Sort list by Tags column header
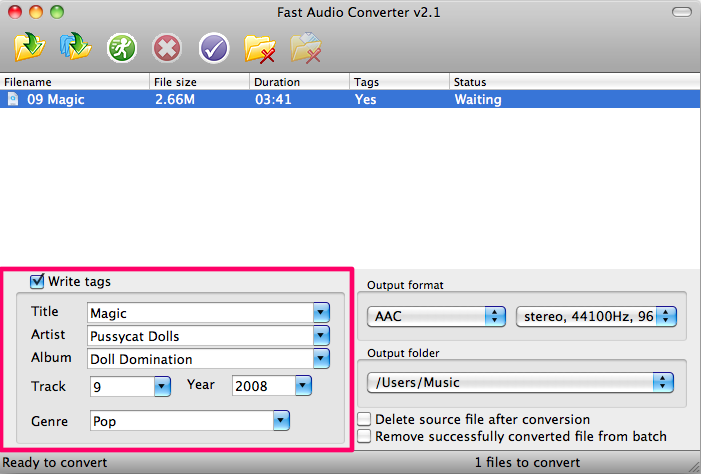This screenshot has width=701, height=474. pos(399,82)
